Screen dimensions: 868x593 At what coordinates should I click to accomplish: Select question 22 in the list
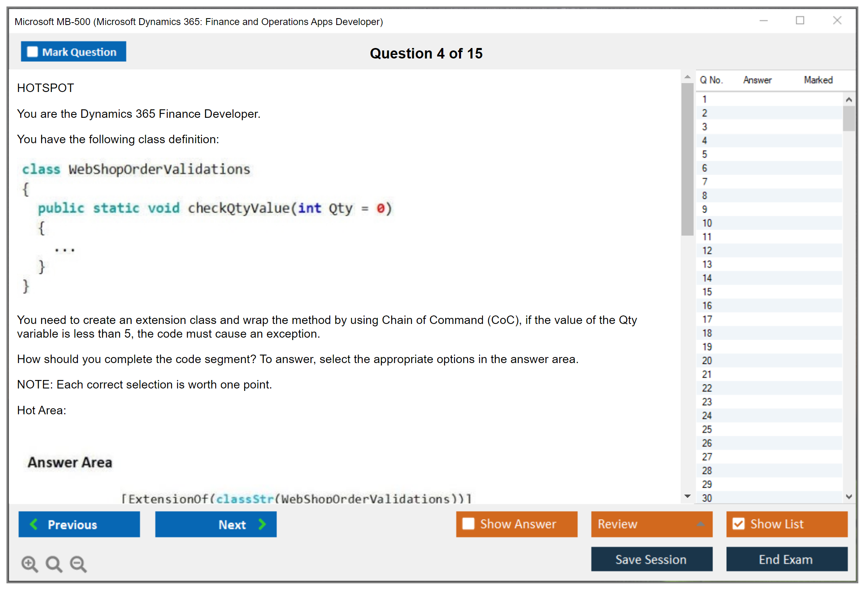click(707, 388)
